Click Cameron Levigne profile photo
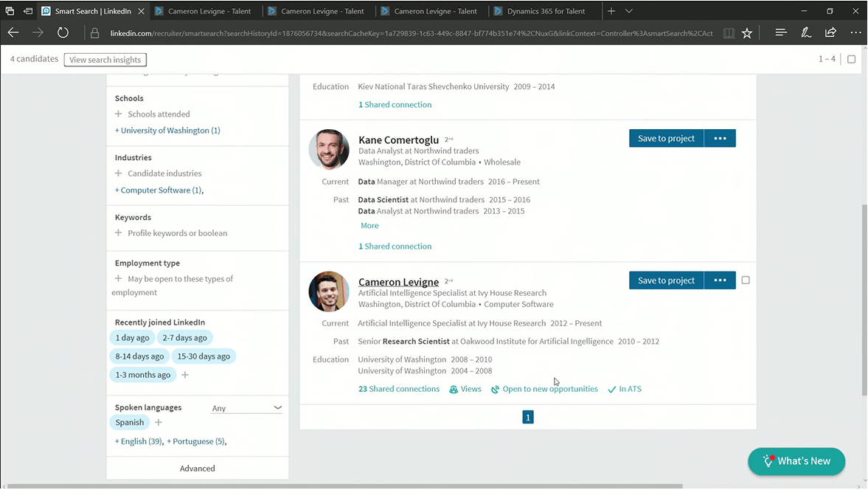868x490 pixels. tap(329, 291)
